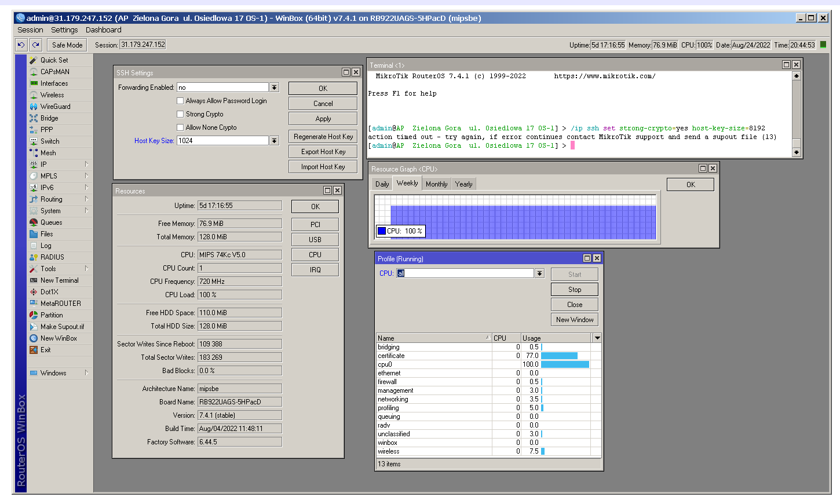
Task: Open the Profile CPU selection dropdown
Action: click(x=540, y=273)
